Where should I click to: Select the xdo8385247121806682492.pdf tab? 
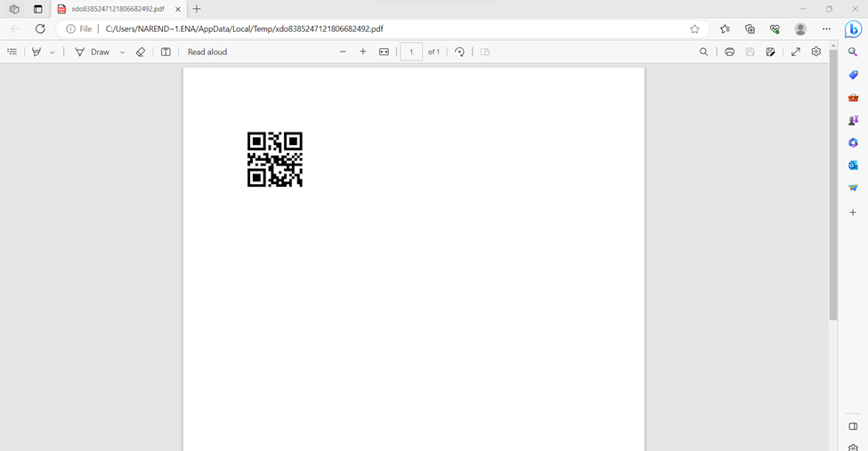[118, 10]
